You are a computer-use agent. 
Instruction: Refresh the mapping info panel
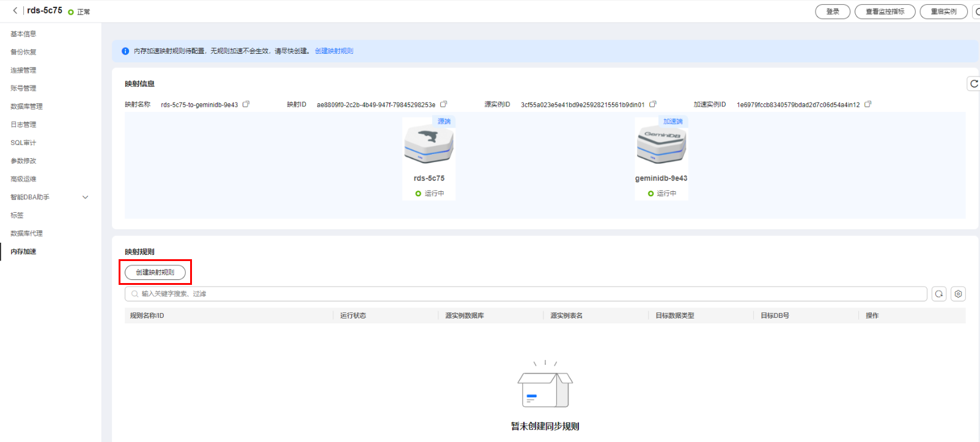pos(973,84)
